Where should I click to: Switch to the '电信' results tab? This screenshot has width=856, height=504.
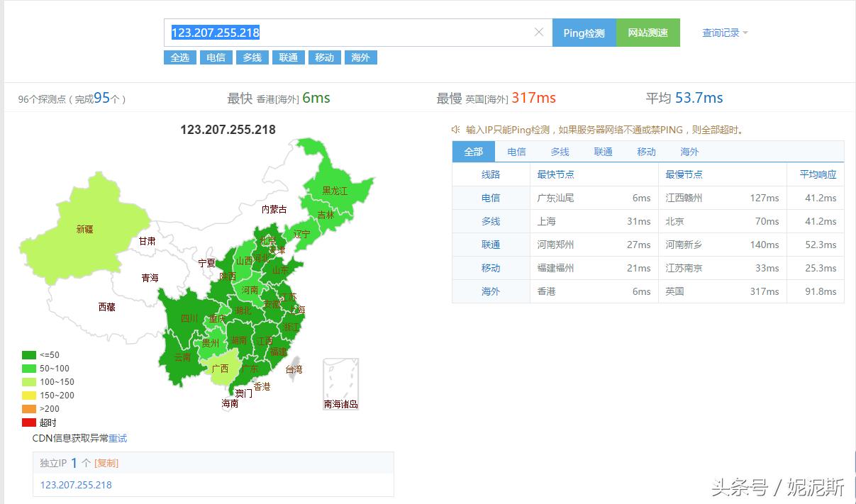click(516, 151)
